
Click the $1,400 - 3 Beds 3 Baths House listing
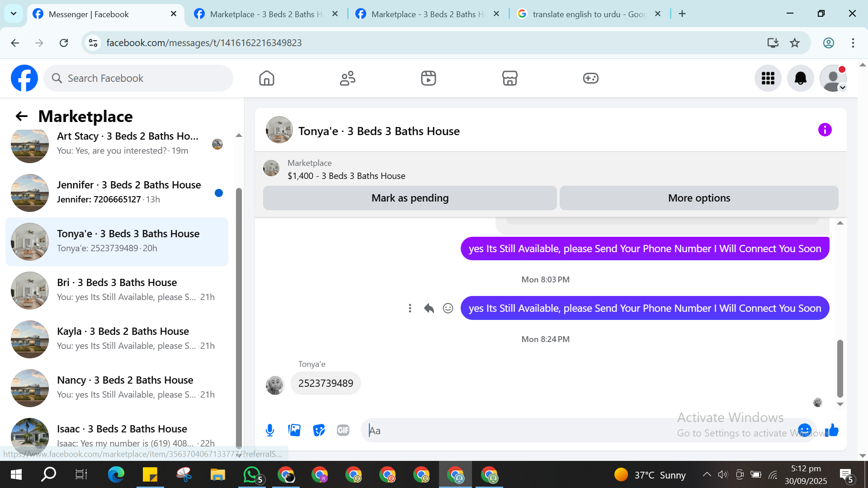346,176
